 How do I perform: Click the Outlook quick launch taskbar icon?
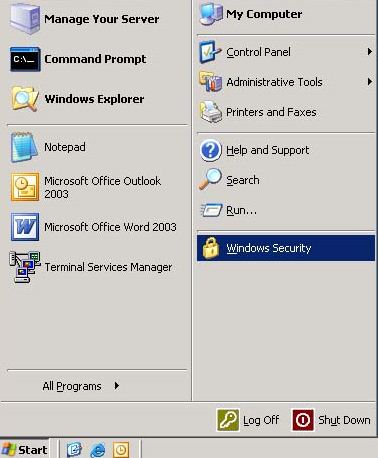pyautogui.click(x=121, y=450)
